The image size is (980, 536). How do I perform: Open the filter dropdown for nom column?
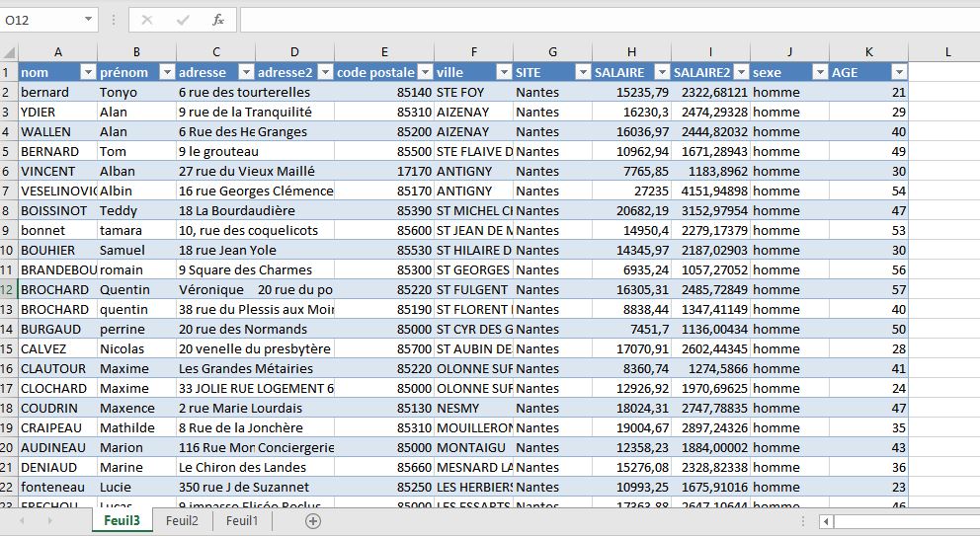(x=87, y=72)
